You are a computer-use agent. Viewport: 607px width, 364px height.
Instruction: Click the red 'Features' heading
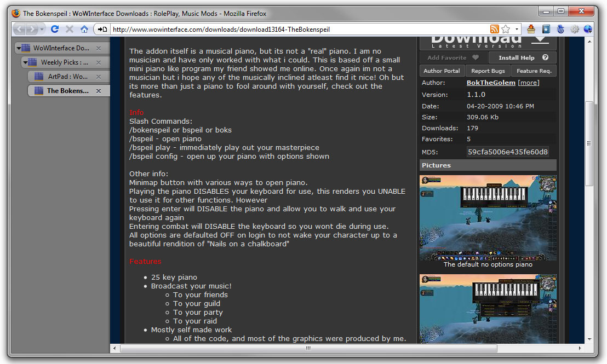click(145, 262)
